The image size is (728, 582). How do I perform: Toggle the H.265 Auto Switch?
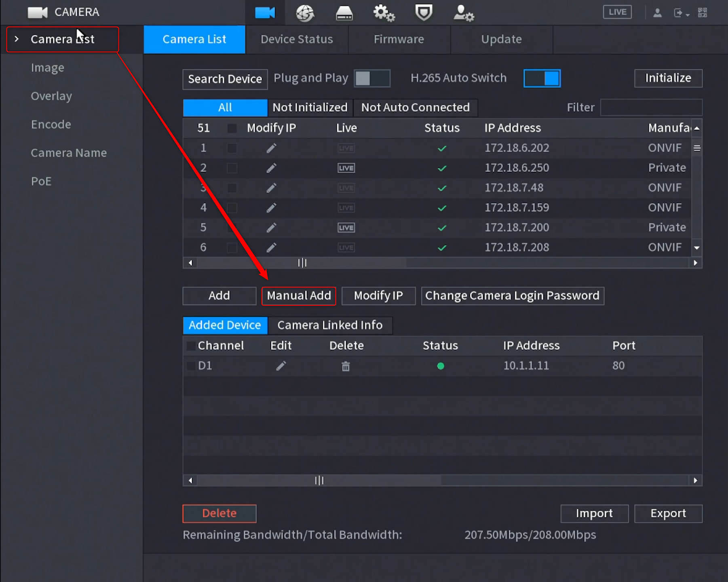(542, 78)
